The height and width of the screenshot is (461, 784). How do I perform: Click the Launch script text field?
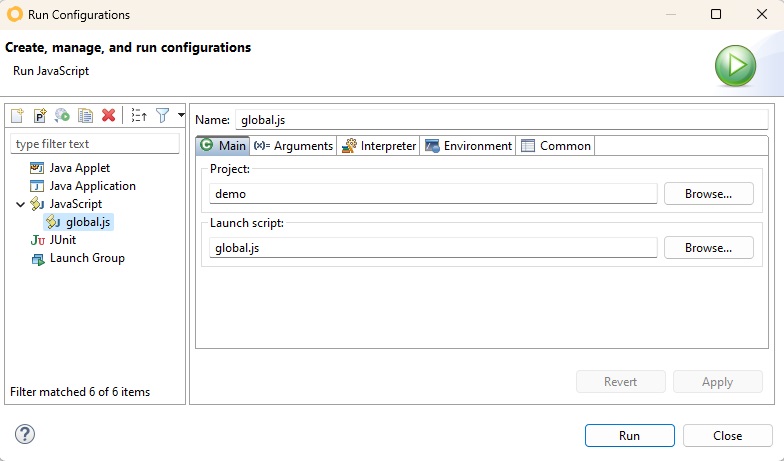[433, 248]
